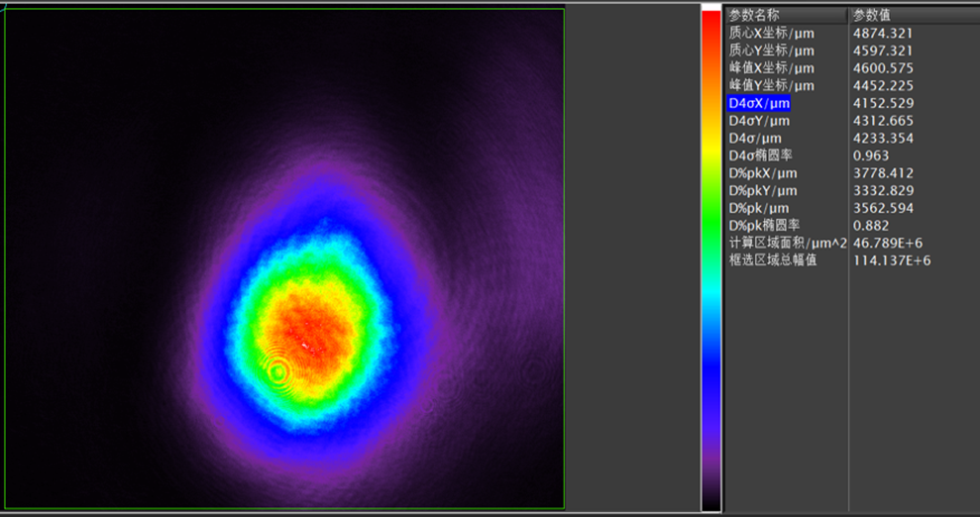Viewport: 980px width, 517px height.
Task: Click the value 3332.829
Action: coord(883,190)
